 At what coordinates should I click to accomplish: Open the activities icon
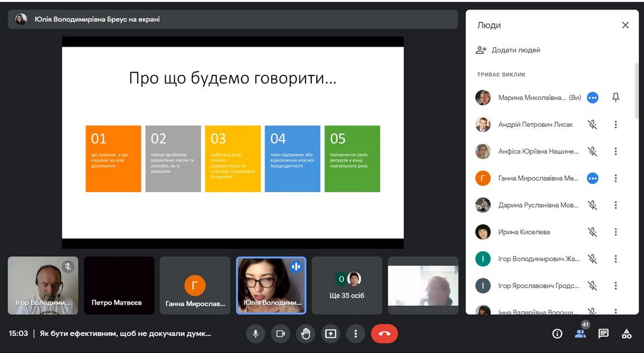point(626,334)
